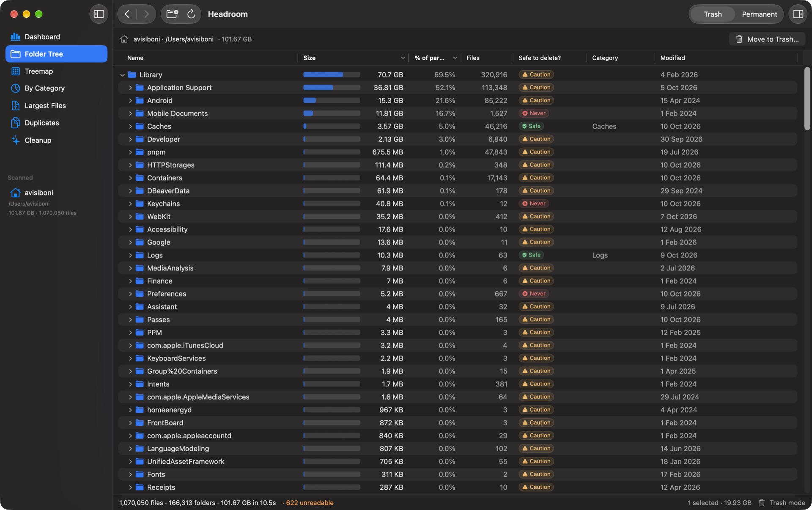Open the Cleanup view

(56, 140)
